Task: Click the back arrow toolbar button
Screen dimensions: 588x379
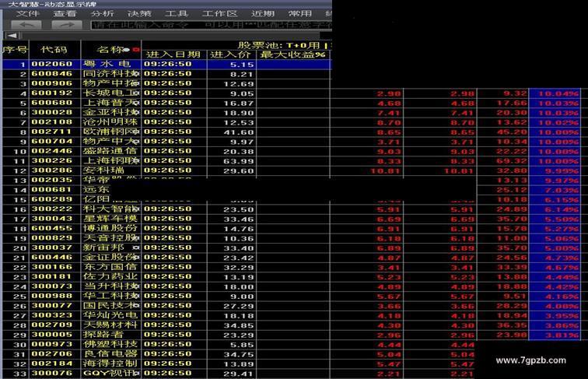Action: point(26,25)
